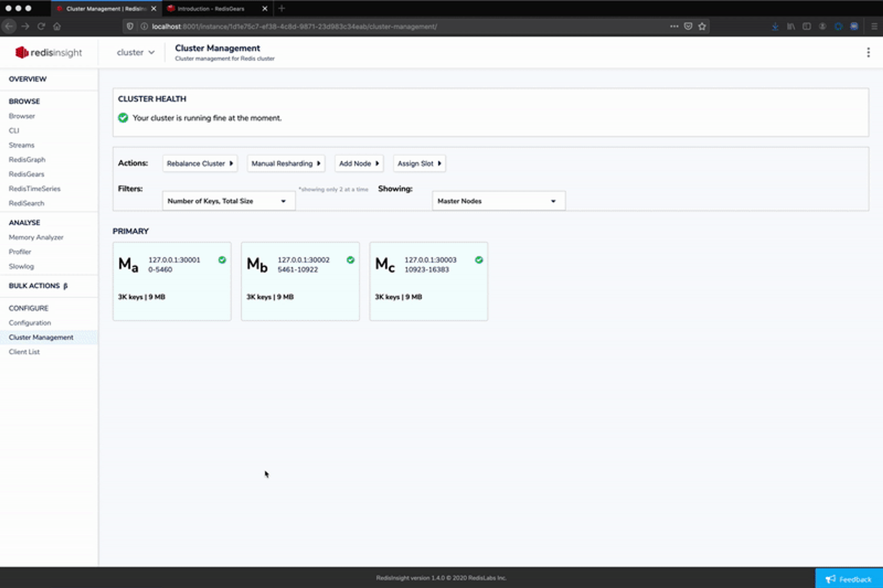Open RedisGears in the sidebar
Screen dimensions: 883x588
27,174
